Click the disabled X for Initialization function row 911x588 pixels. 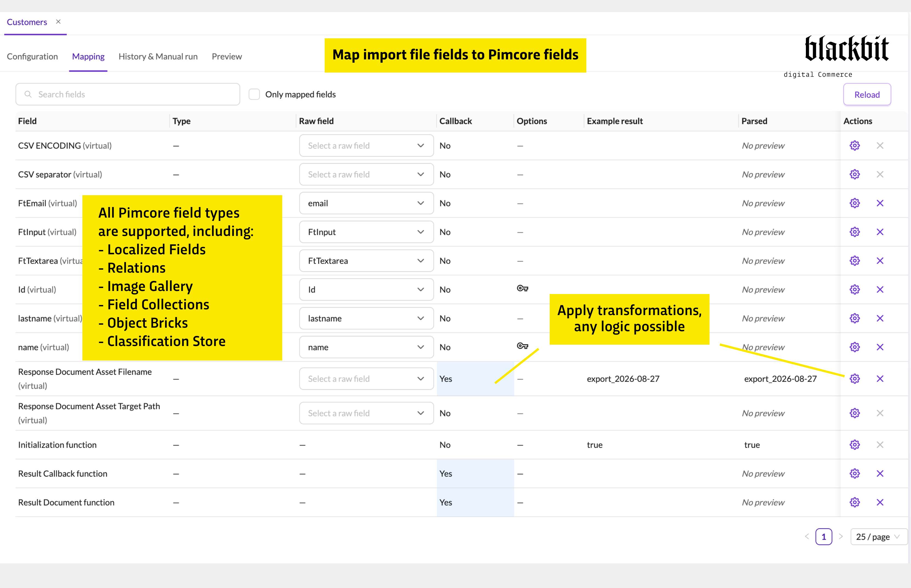click(x=880, y=445)
